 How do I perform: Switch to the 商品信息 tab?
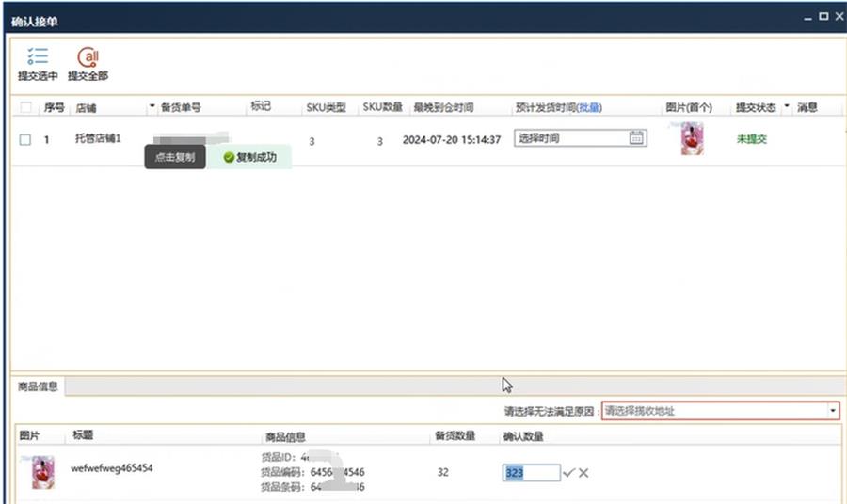pos(38,386)
